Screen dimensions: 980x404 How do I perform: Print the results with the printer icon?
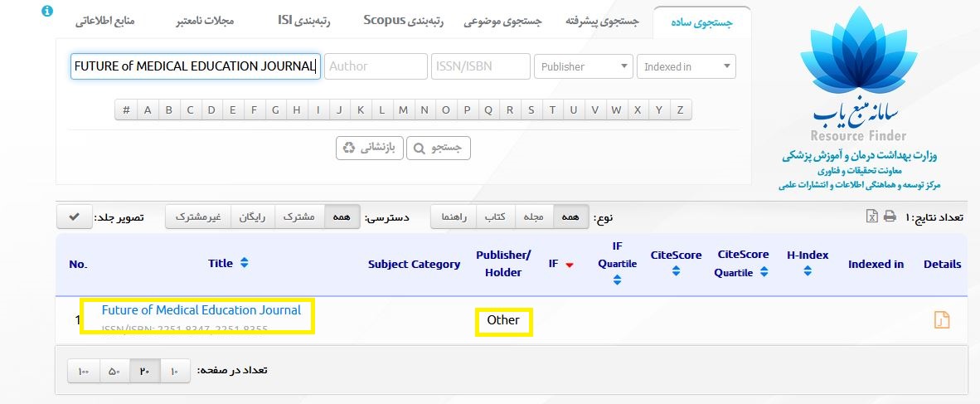pyautogui.click(x=890, y=217)
